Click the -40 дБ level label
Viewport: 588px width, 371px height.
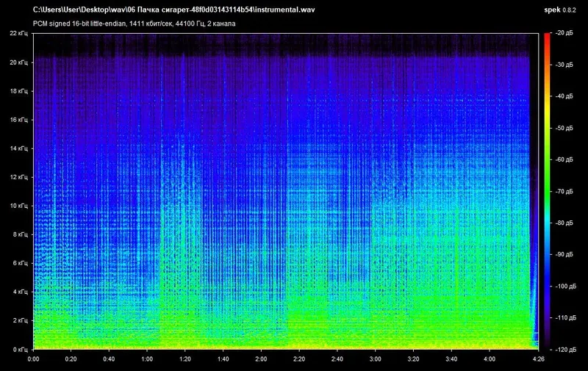click(564, 96)
